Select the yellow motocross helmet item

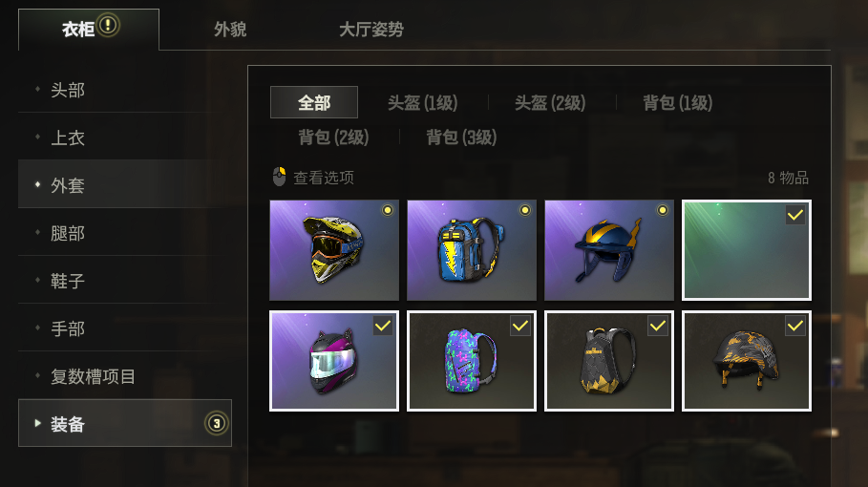(x=334, y=250)
